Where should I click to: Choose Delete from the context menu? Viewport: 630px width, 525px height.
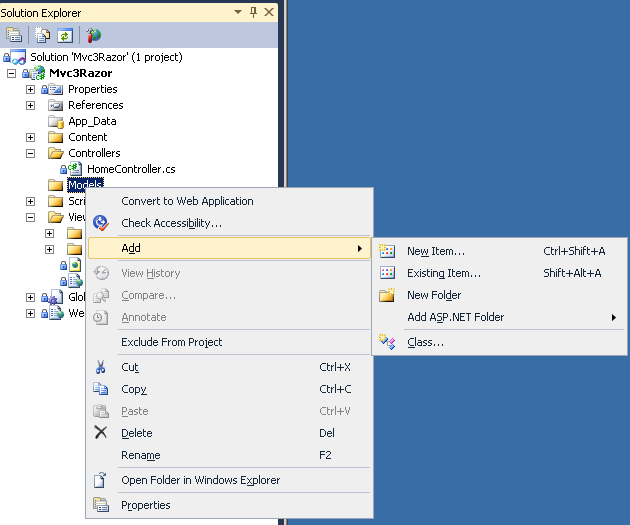[x=229, y=433]
